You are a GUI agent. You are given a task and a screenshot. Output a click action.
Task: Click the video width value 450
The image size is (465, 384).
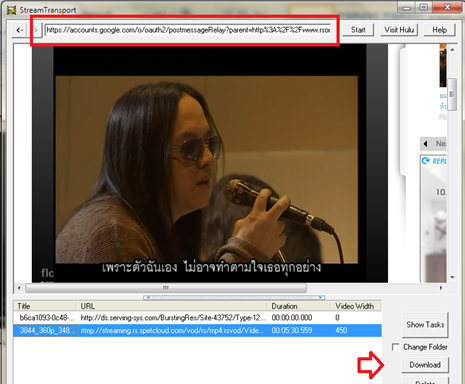click(341, 330)
